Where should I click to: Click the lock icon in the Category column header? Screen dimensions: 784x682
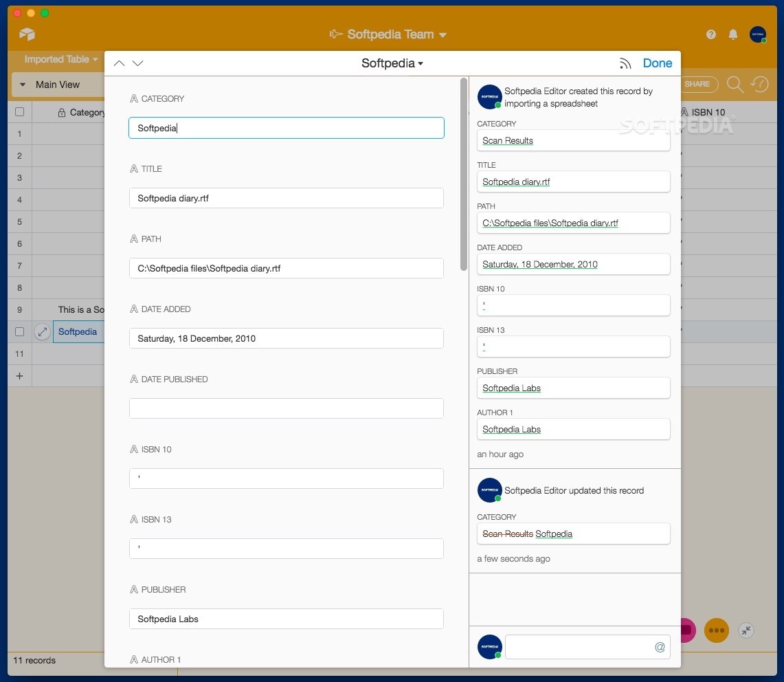(x=62, y=113)
